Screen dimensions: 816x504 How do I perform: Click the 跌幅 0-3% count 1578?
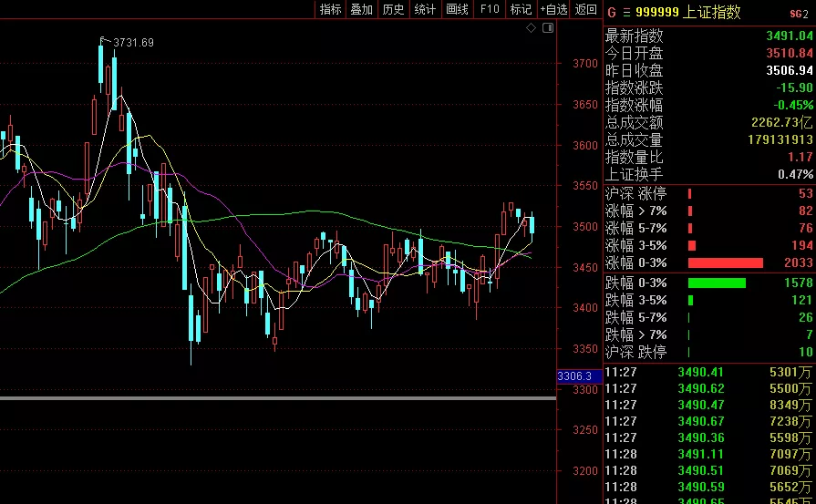pyautogui.click(x=799, y=283)
